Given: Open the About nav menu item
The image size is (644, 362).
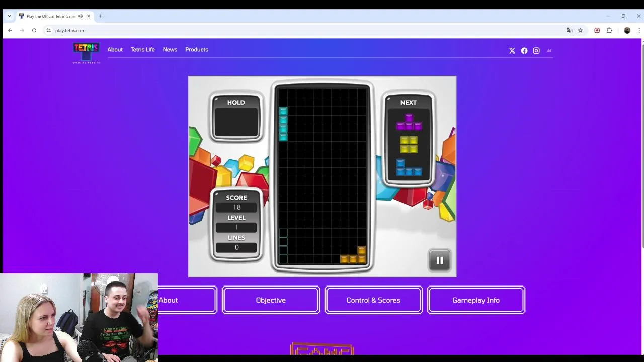Looking at the screenshot, I should pos(115,50).
